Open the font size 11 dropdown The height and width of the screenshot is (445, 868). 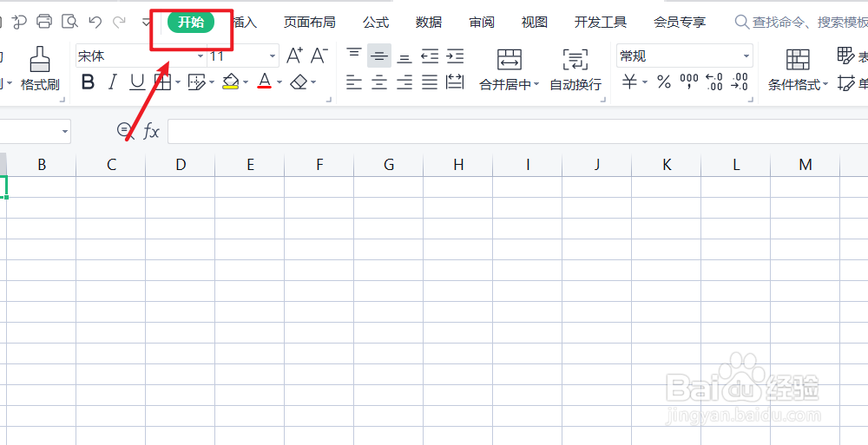click(x=273, y=56)
